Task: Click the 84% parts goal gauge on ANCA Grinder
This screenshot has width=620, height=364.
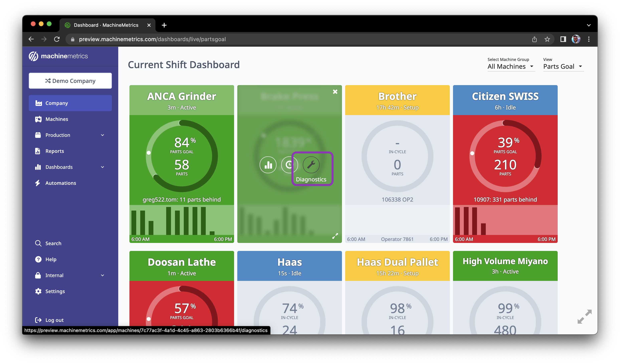Action: click(x=182, y=156)
